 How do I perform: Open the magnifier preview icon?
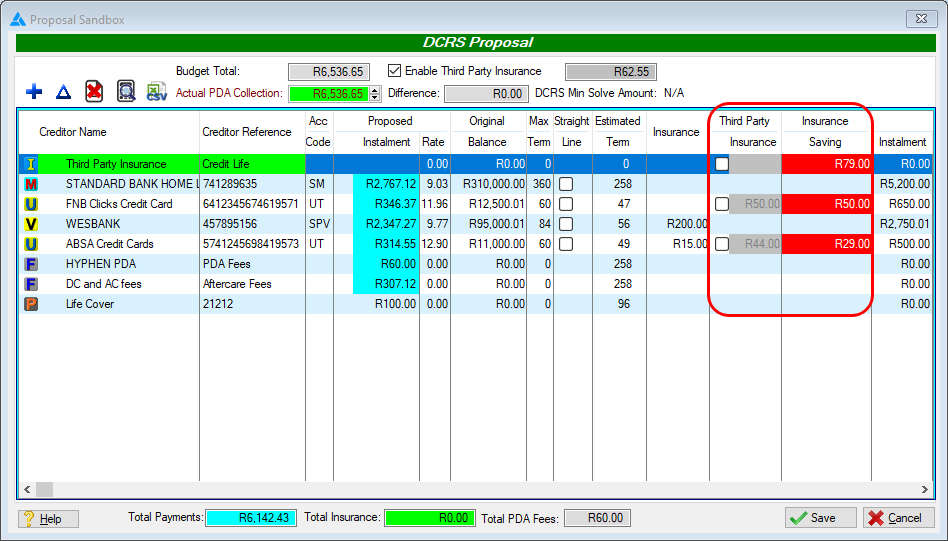tap(126, 92)
